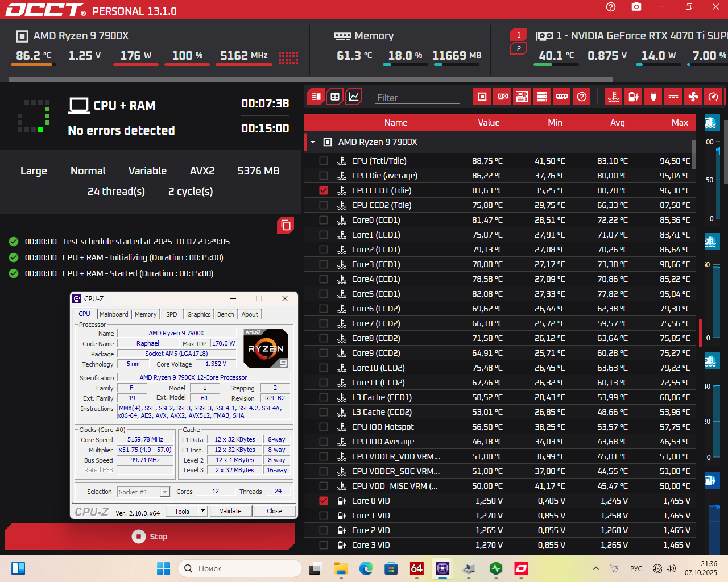Select the CPU VDD_MISC VRM sensor row
Screen dimensions: 728x582
point(499,486)
